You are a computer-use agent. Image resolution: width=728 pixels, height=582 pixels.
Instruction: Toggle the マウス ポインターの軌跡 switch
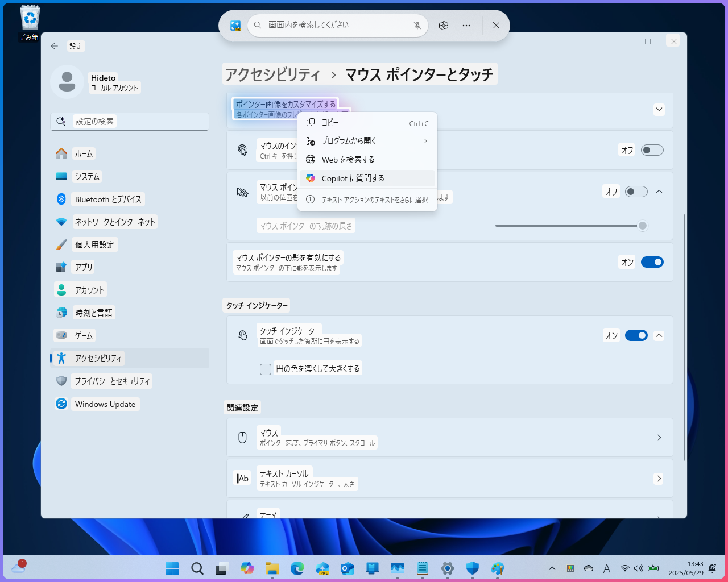pos(636,192)
